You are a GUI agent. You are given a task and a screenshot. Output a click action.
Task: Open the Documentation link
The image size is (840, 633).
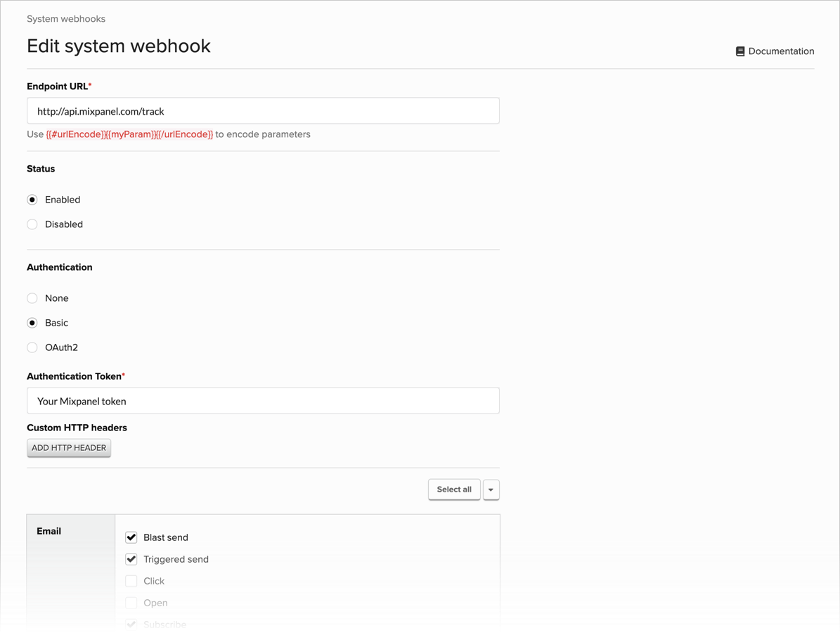(x=780, y=51)
